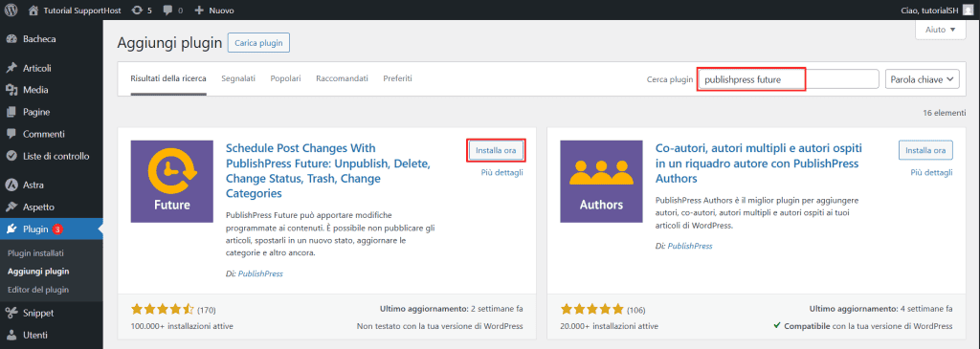Click the Pagine icon in sidebar
Screen dimensions: 980x349
pyautogui.click(x=11, y=113)
